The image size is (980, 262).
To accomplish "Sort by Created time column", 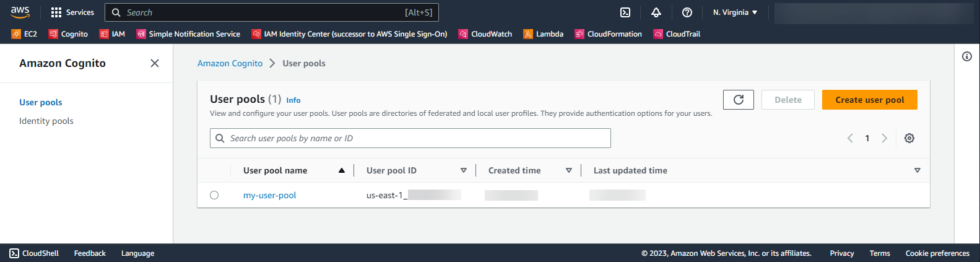I will tap(568, 170).
